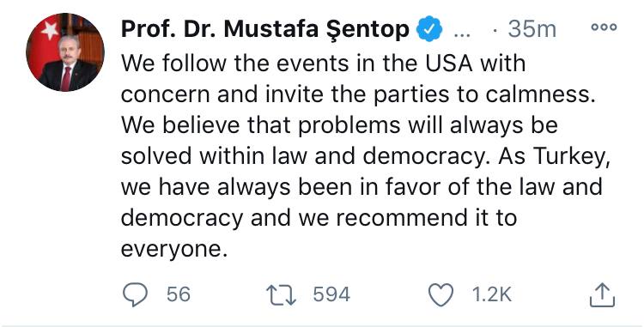Screen dimensions: 644x327
Task: Open the three-dot more options menu
Action: pos(604,27)
